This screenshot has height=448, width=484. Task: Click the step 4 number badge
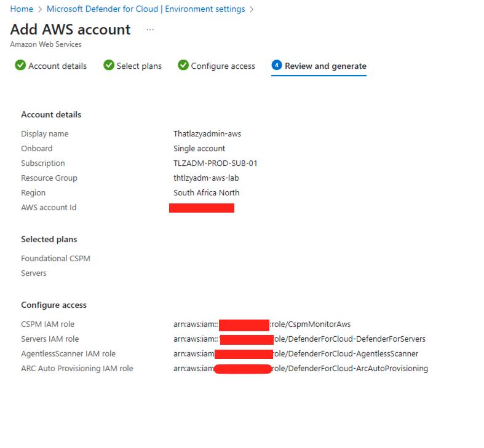[x=277, y=65]
